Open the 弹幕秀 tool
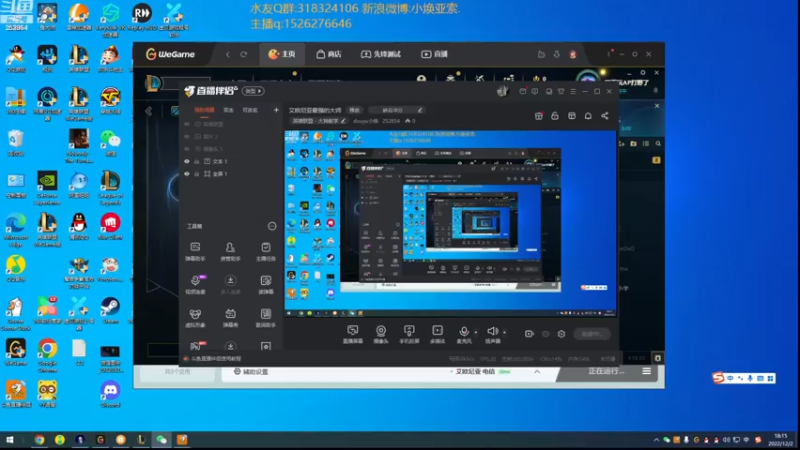This screenshot has height=450, width=800. [230, 317]
